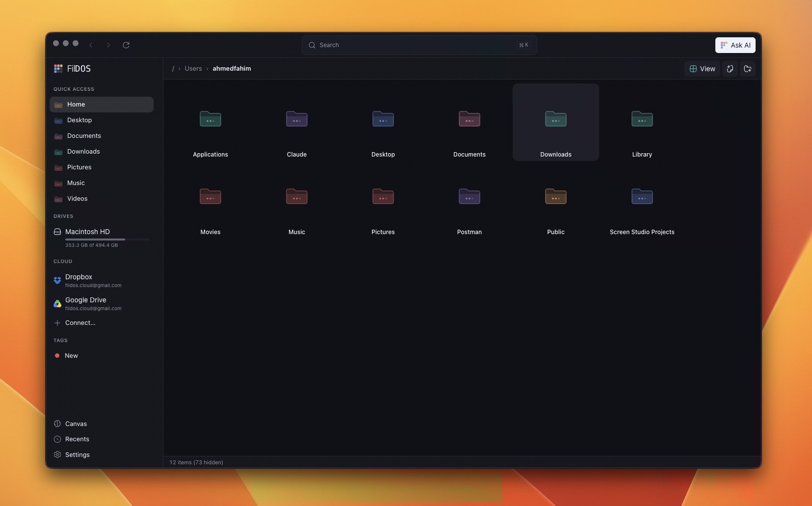Viewport: 812px width, 506px height.
Task: Open the Movies folder icon
Action: click(x=210, y=196)
